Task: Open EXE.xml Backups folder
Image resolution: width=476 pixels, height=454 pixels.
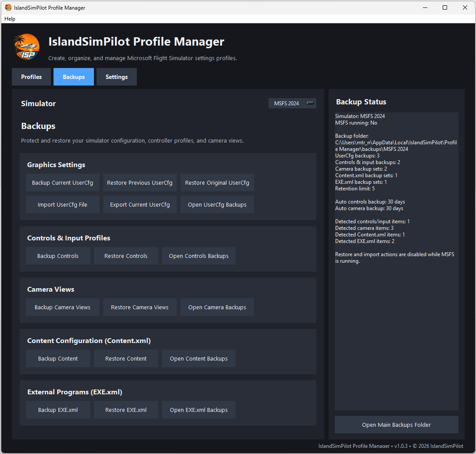Action: (x=199, y=410)
